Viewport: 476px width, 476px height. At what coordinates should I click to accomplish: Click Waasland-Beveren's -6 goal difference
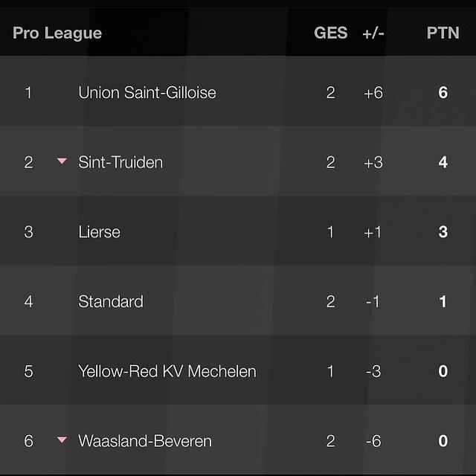(x=373, y=441)
